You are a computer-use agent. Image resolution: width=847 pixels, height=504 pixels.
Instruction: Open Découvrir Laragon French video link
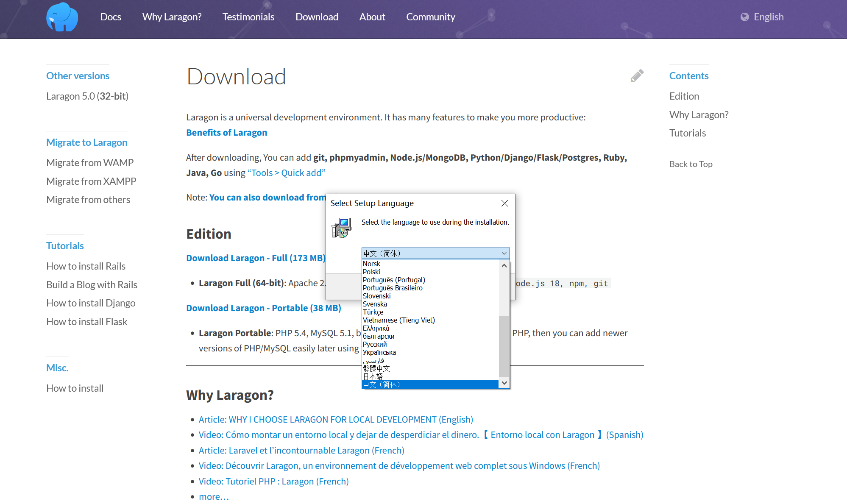point(399,466)
